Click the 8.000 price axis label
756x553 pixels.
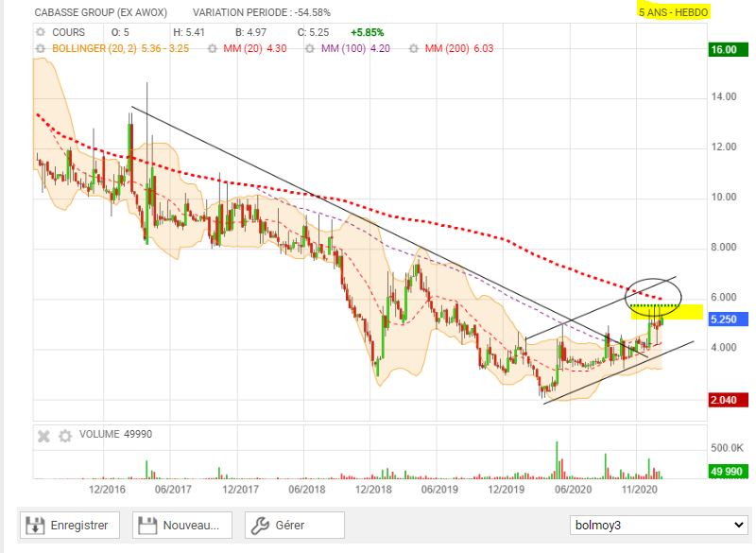click(724, 248)
